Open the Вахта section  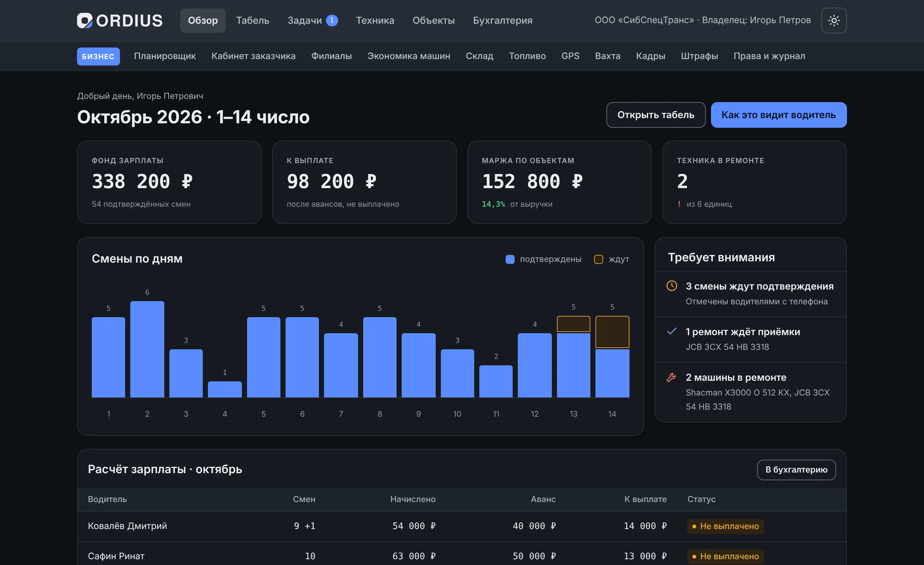click(x=608, y=56)
